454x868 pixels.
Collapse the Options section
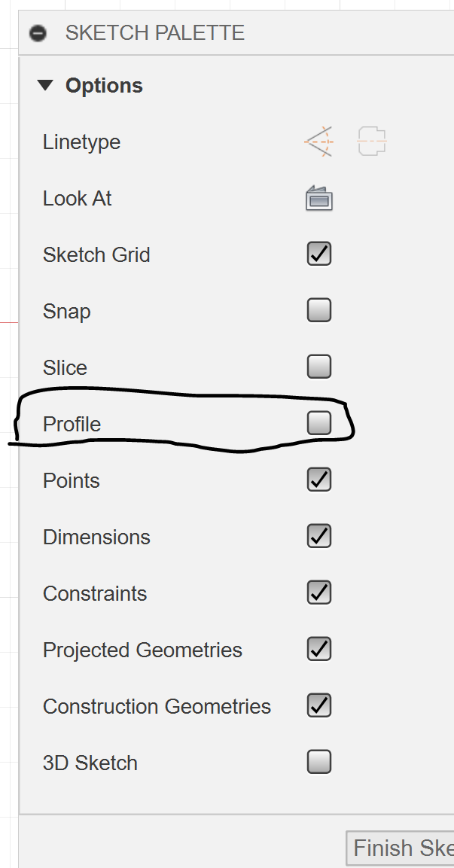[45, 85]
